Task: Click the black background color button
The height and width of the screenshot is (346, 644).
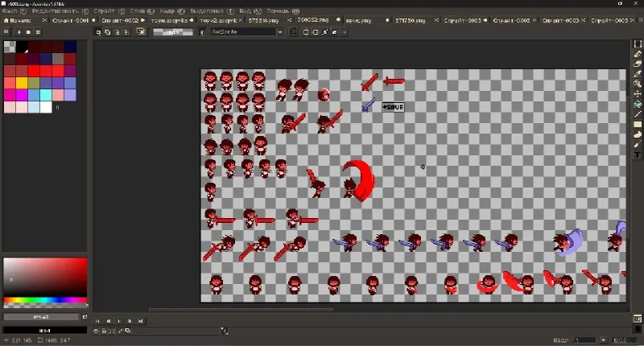Action: point(45,331)
